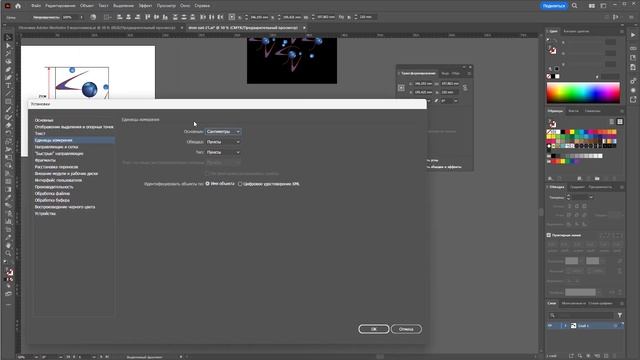Select Расстановка переносов category
This screenshot has width=640, height=360.
click(56, 167)
